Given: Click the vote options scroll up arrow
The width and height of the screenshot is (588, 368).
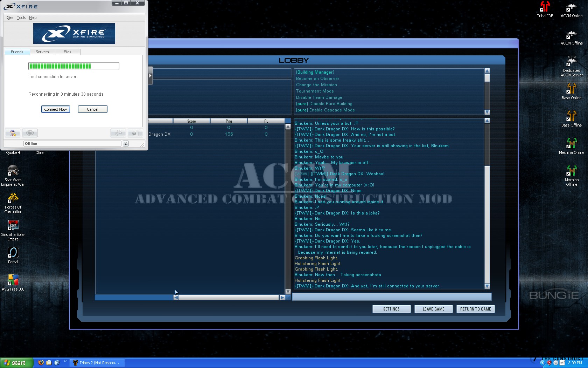Looking at the screenshot, I should coord(487,71).
